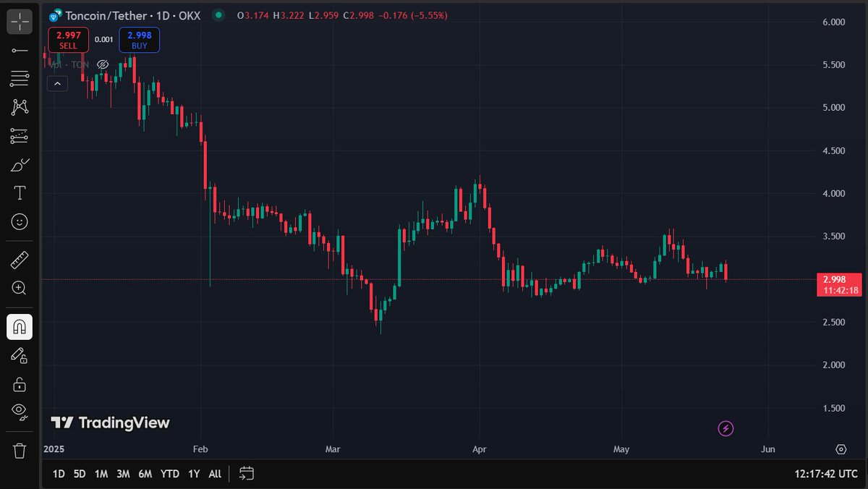Select the crosshair cursor tool
Screen dimensions: 868x489
(x=20, y=22)
